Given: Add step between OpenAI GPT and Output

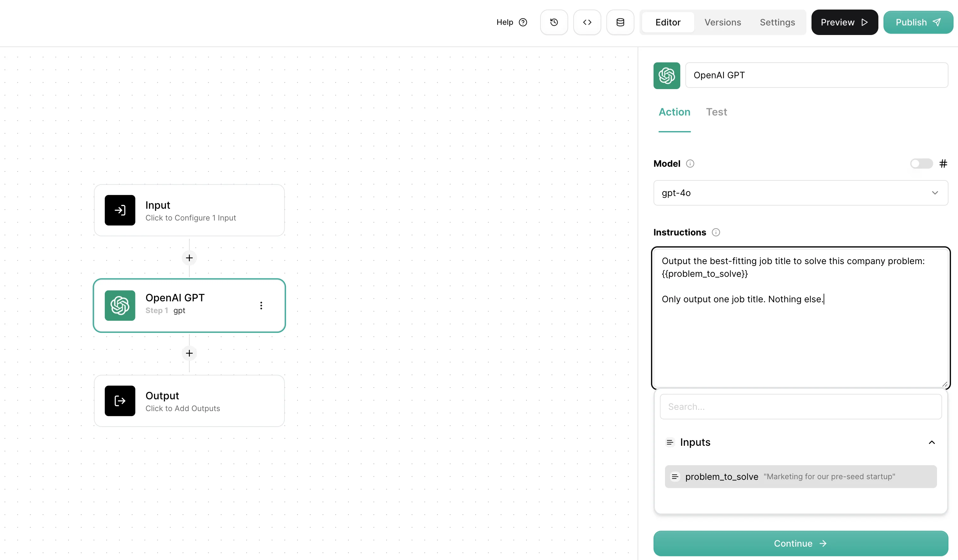Looking at the screenshot, I should point(189,353).
